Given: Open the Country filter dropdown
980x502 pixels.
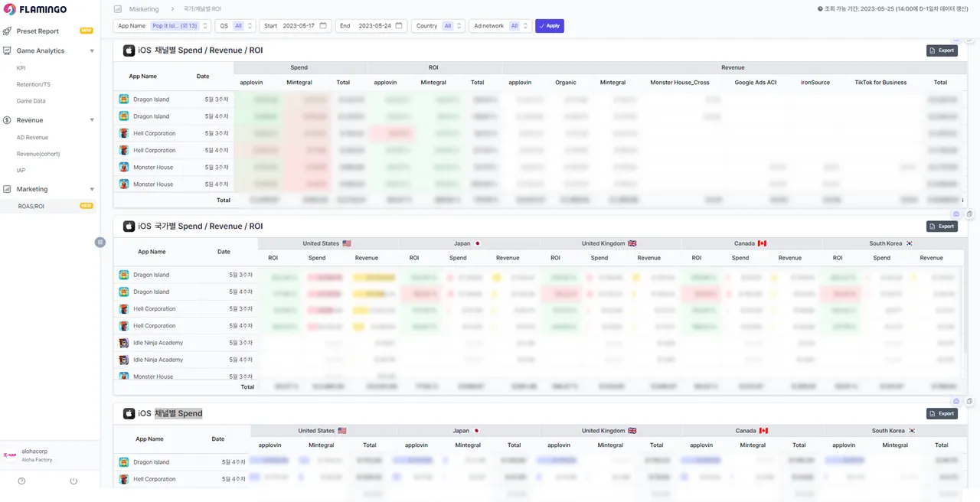Looking at the screenshot, I should 438,26.
